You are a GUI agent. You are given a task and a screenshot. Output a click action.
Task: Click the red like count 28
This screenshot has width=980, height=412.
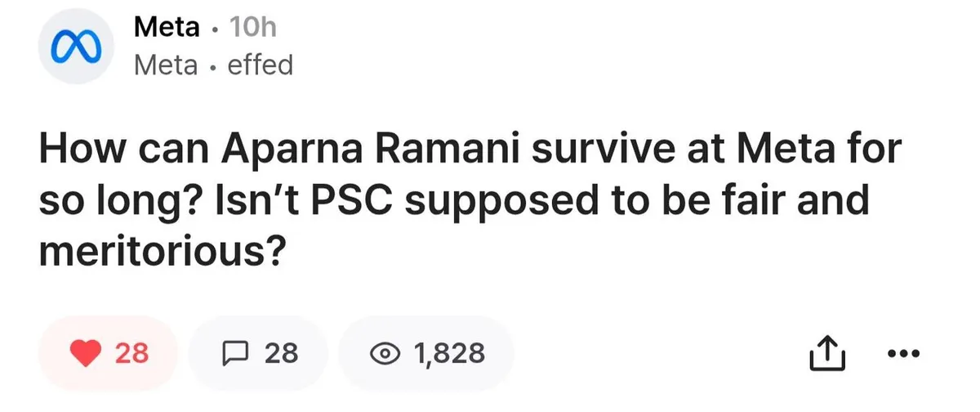tap(131, 353)
